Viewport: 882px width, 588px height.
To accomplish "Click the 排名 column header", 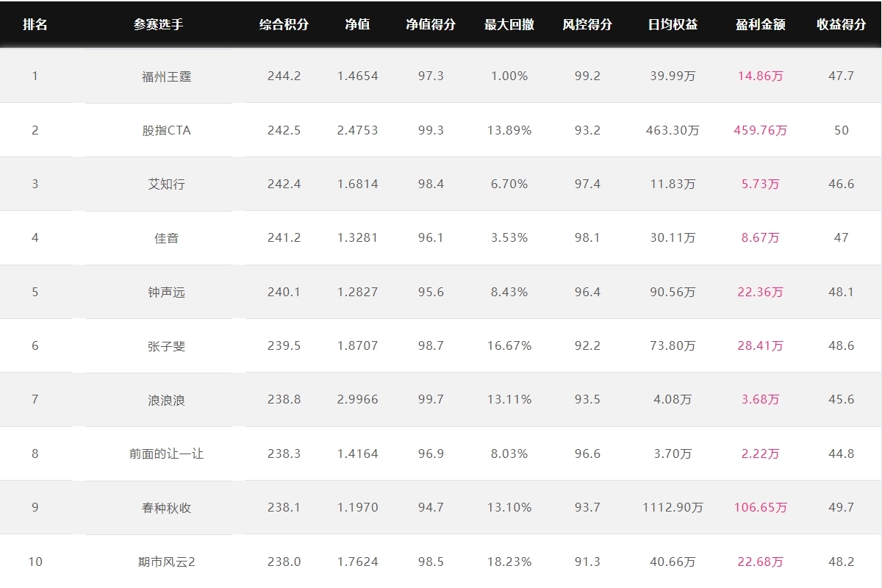I will 35,24.
